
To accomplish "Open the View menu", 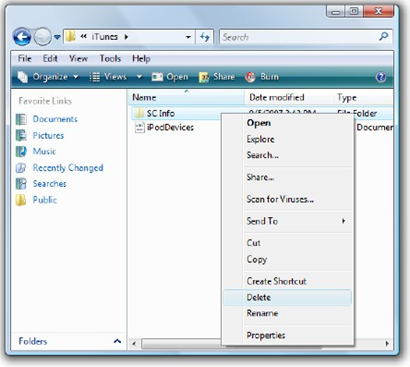I will point(78,59).
